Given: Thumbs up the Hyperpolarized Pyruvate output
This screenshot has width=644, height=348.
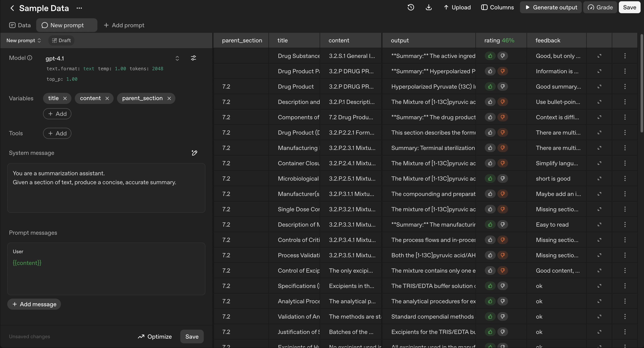Looking at the screenshot, I should tap(490, 86).
